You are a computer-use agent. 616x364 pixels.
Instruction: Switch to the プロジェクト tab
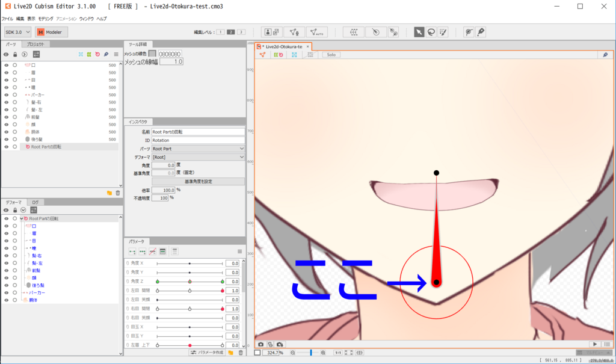coord(35,45)
